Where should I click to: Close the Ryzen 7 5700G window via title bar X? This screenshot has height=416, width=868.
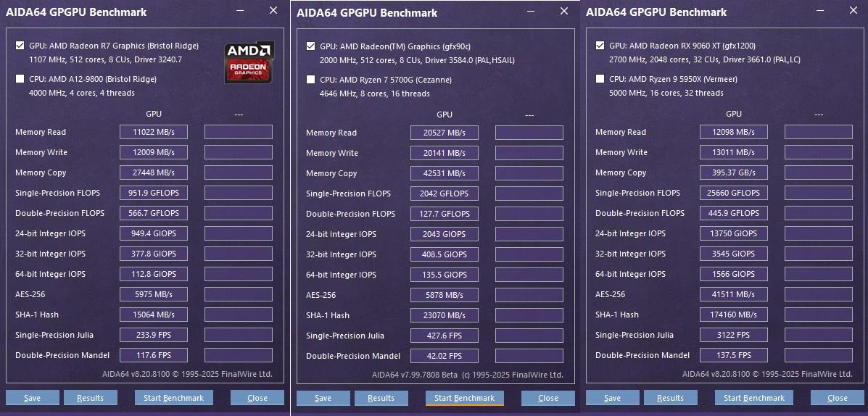[564, 11]
